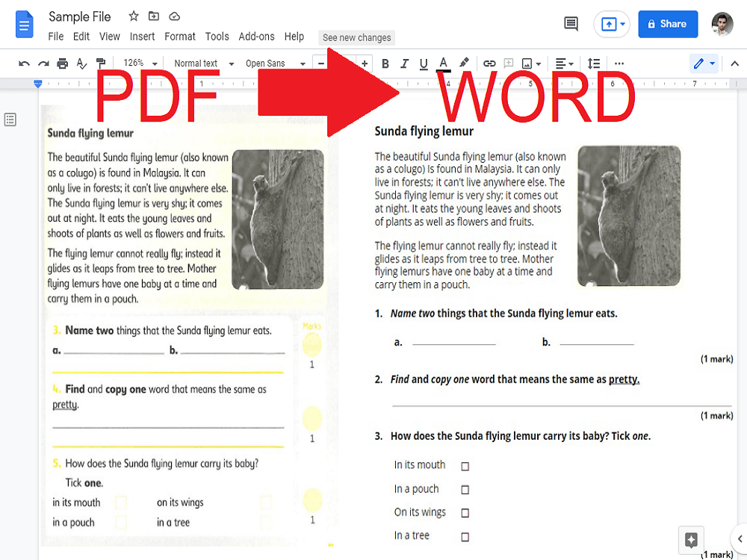Click the Present to meeting icon
The width and height of the screenshot is (747, 560).
point(608,24)
